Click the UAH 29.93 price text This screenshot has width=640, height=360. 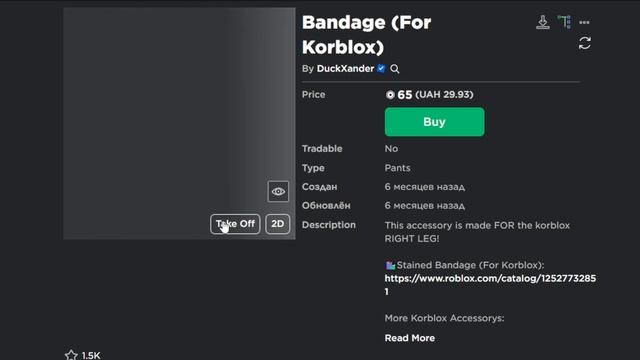pyautogui.click(x=444, y=94)
